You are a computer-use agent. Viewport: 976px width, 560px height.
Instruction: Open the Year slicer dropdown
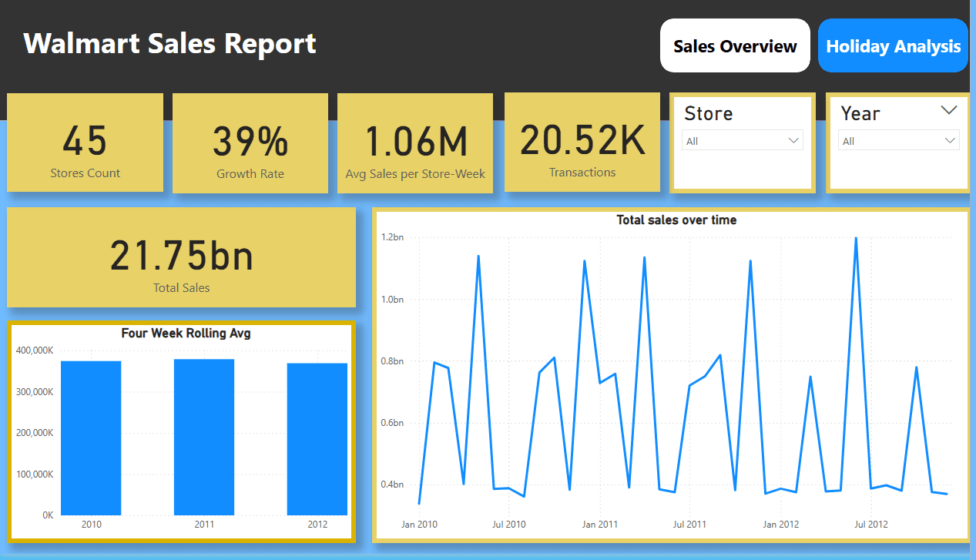(949, 140)
